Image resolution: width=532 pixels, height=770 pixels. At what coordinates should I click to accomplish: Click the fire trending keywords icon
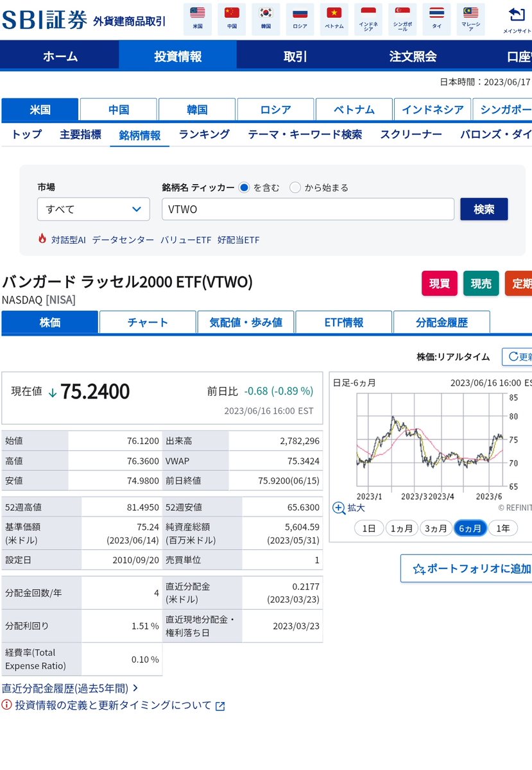(x=42, y=239)
